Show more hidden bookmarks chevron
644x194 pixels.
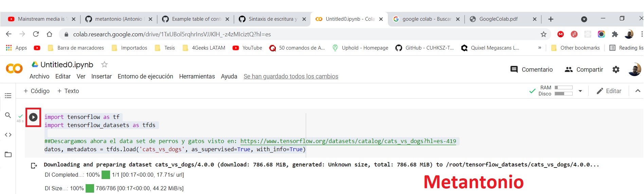point(540,48)
